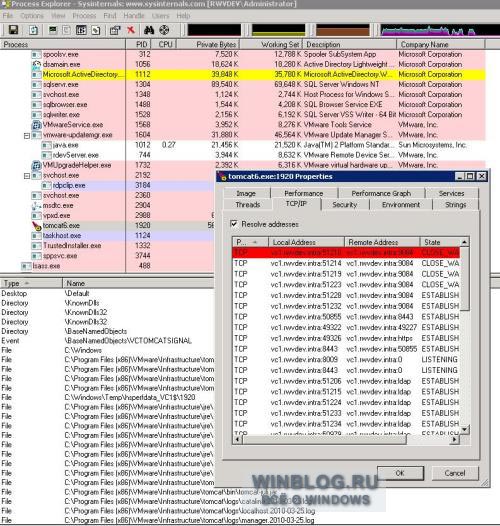Click the red X Kill Process icon
Image resolution: width=500 pixels, height=526 pixels.
click(131, 30)
